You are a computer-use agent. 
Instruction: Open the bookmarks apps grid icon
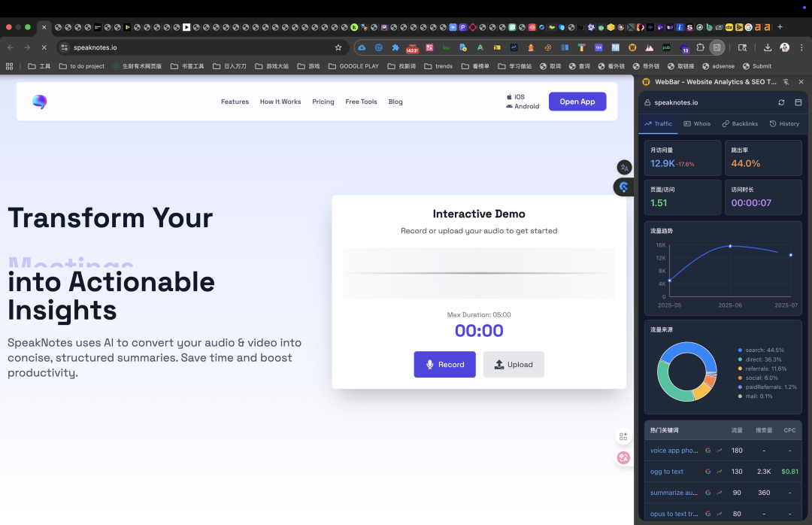[x=9, y=66]
